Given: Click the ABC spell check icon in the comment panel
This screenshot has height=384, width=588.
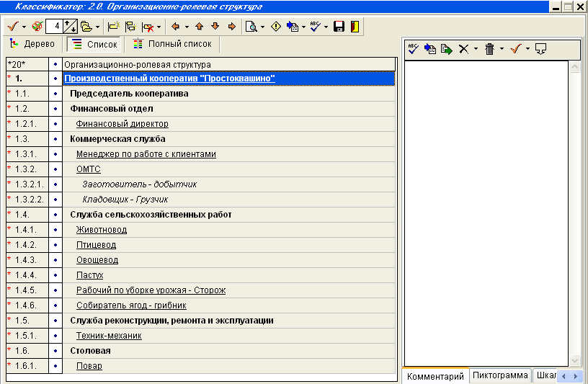Looking at the screenshot, I should 413,49.
